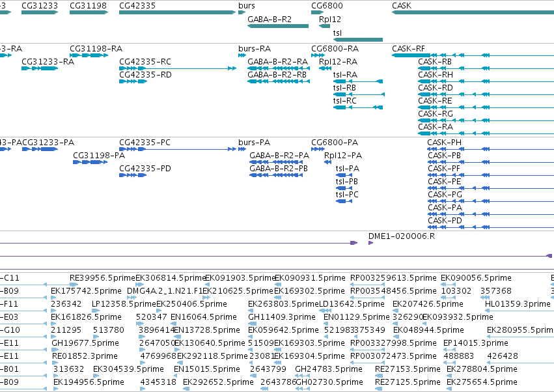Click the GABA-B-R2 gene label

(x=270, y=20)
